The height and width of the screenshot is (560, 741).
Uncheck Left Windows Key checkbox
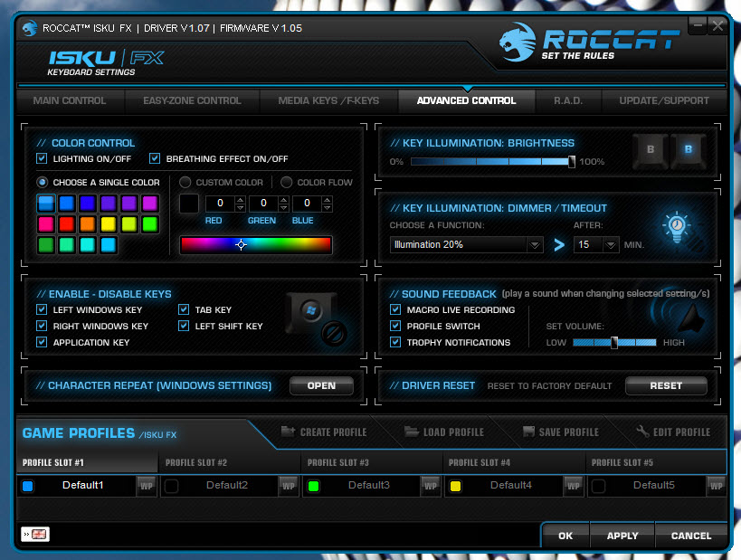point(42,309)
